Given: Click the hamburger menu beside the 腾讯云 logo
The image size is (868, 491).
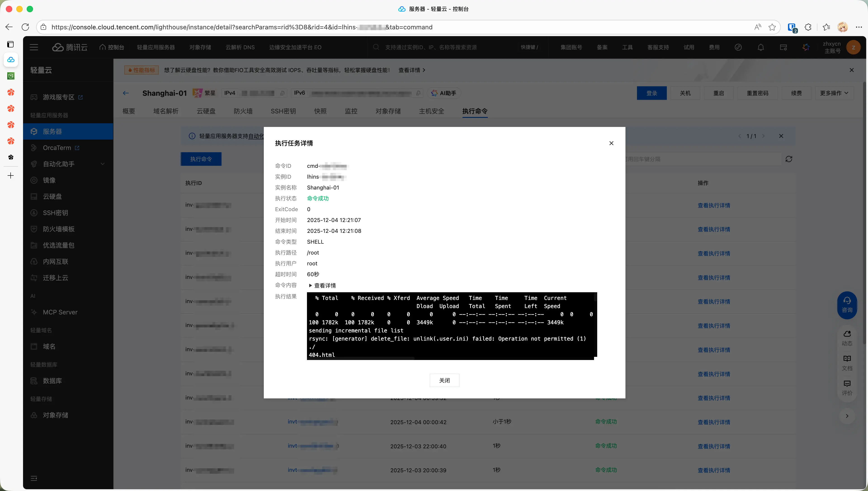Looking at the screenshot, I should [x=34, y=47].
